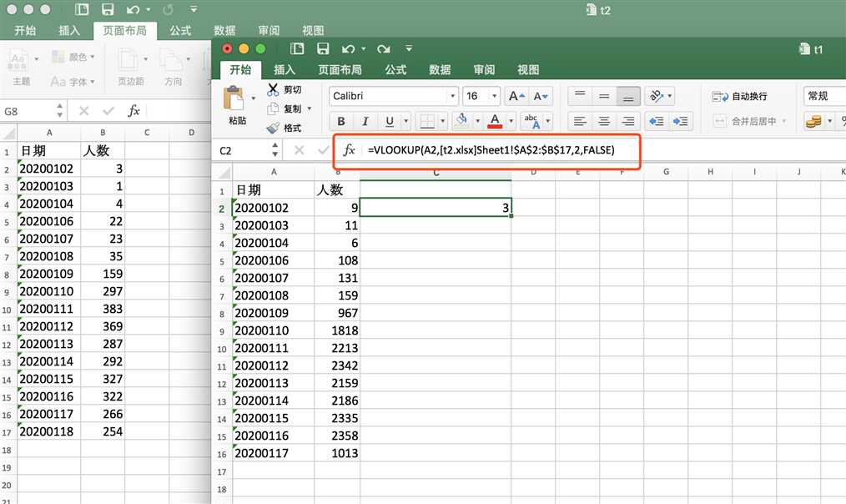Open the font size 16 dropdown

click(494, 96)
